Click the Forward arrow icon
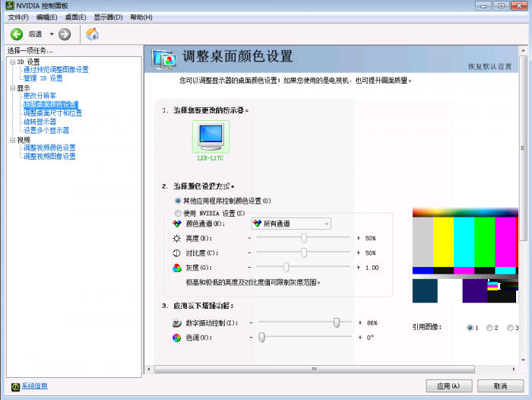Image resolution: width=532 pixels, height=400 pixels. (65, 34)
